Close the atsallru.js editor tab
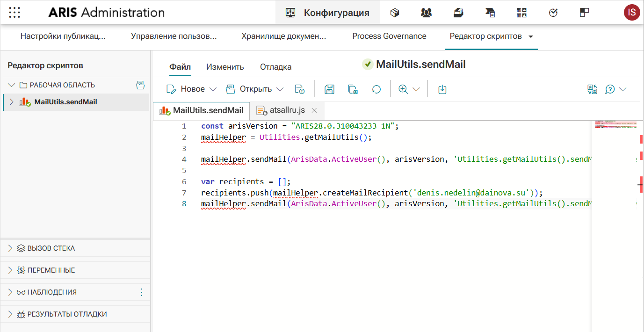The height and width of the screenshot is (332, 644). [x=314, y=110]
